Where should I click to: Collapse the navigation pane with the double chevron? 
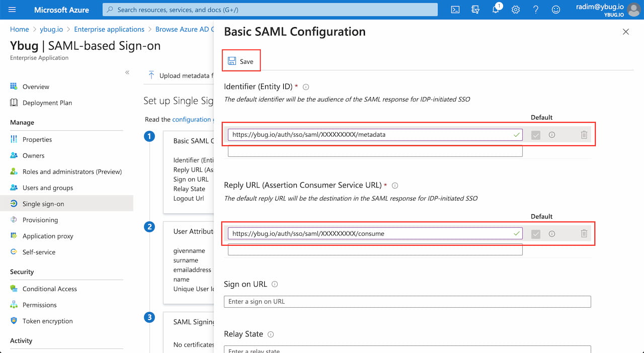[x=127, y=72]
